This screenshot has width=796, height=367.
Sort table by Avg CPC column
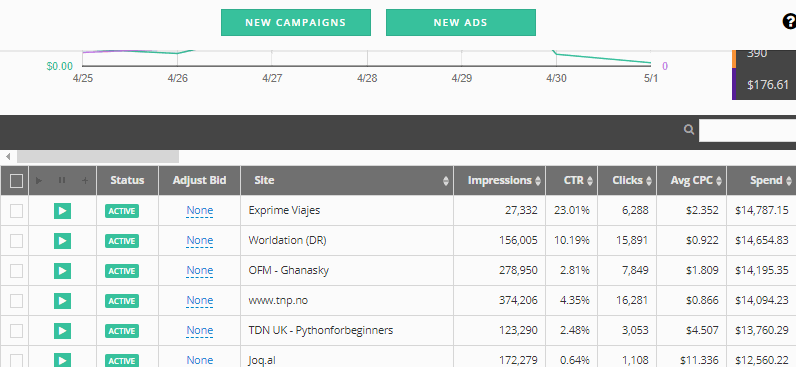[691, 181]
